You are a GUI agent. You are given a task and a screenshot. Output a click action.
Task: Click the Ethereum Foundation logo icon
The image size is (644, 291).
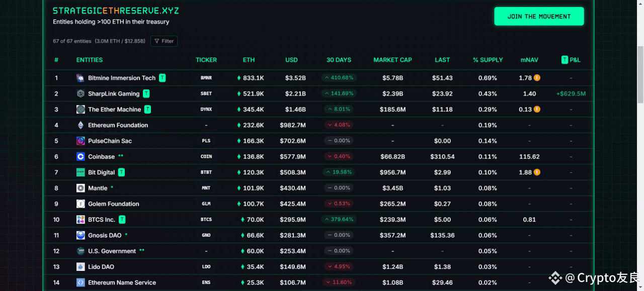click(x=80, y=125)
